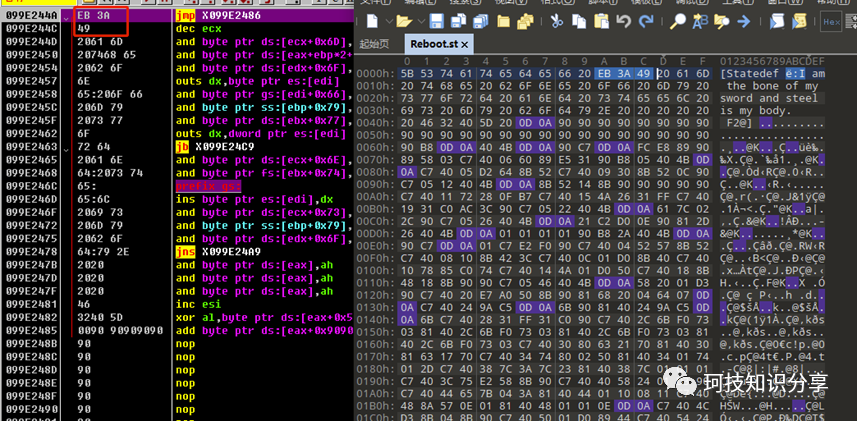The width and height of the screenshot is (857, 421).
Task: Paste with clipboard icon
Action: point(601,21)
